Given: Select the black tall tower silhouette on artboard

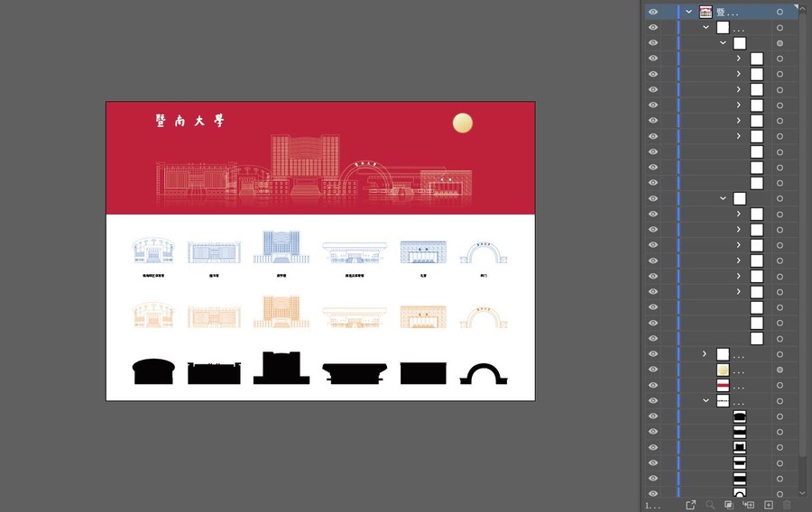Looking at the screenshot, I should point(281,368).
